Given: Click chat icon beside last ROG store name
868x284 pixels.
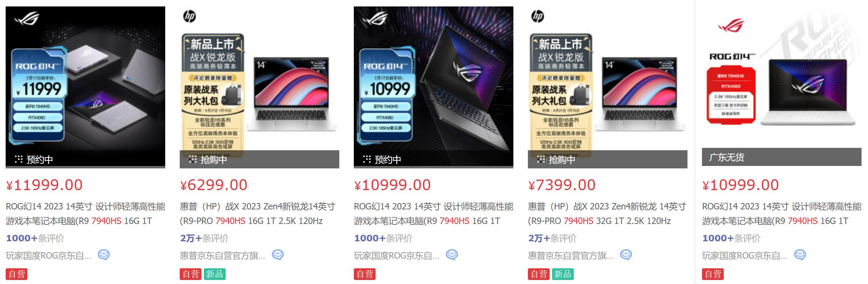Looking at the screenshot, I should 800,255.
